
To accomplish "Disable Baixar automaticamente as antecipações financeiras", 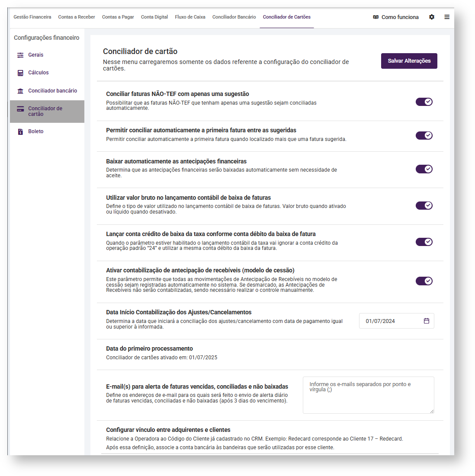I will pyautogui.click(x=424, y=169).
